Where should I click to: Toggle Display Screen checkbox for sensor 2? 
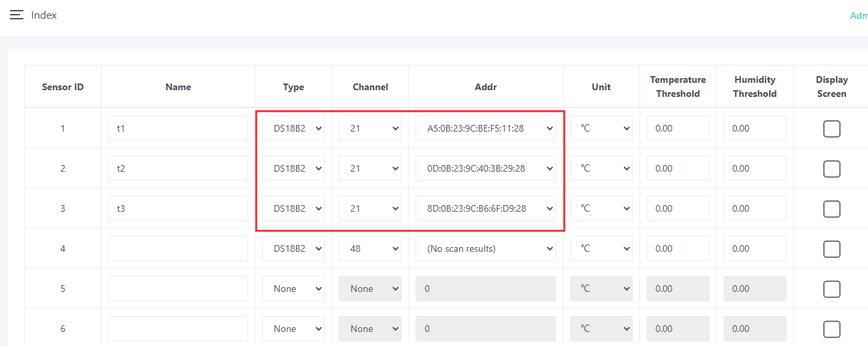(831, 168)
